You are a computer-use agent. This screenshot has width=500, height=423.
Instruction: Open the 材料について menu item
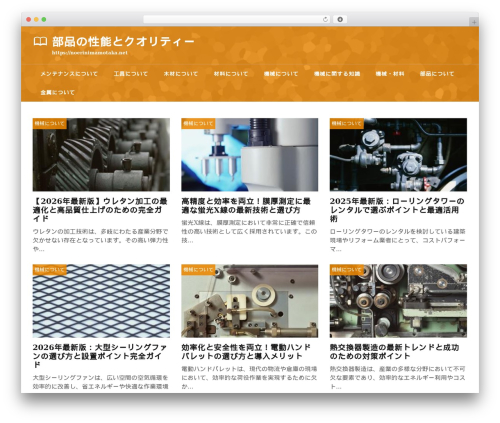[x=231, y=74]
